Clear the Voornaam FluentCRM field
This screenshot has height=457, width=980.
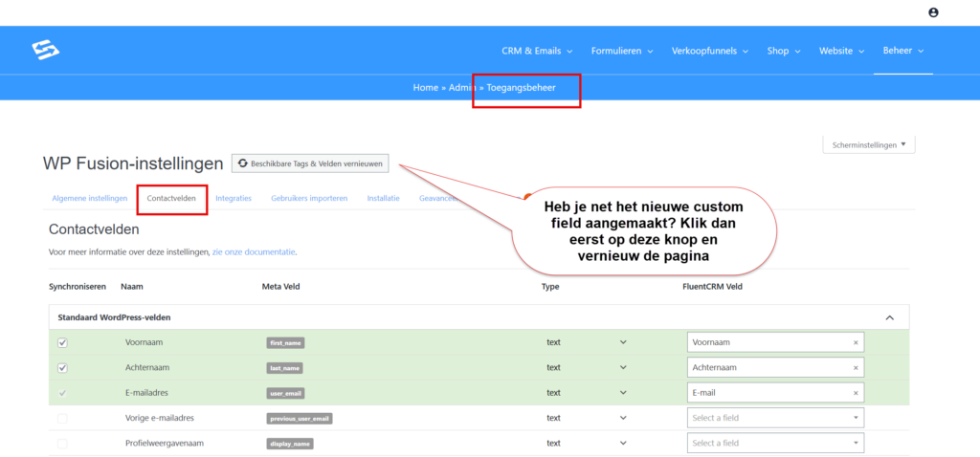(x=856, y=342)
